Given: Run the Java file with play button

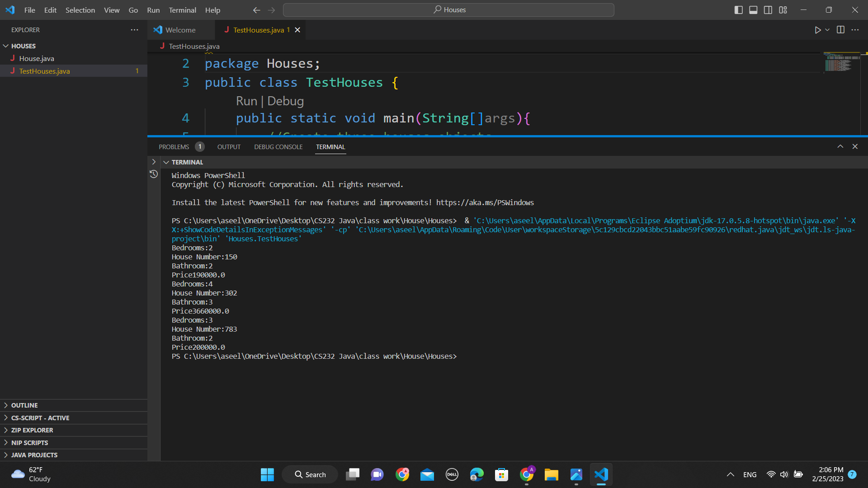Looking at the screenshot, I should [817, 30].
